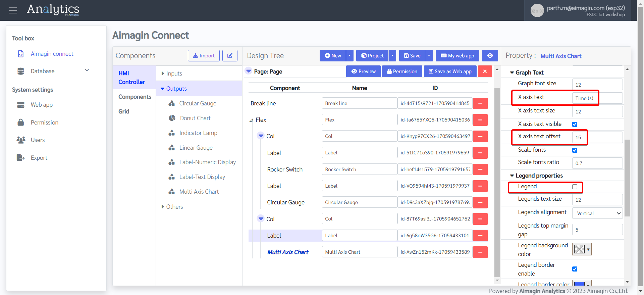Click the Label-Text Display icon
Viewport: 644px width, 295px height.
coord(172,177)
